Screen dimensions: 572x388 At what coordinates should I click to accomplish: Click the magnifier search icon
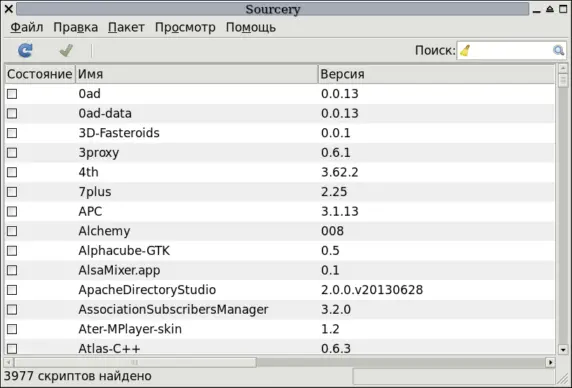(558, 50)
